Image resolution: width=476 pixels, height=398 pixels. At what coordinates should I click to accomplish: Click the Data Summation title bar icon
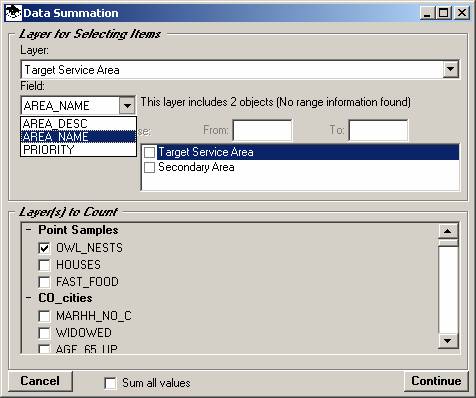click(14, 13)
